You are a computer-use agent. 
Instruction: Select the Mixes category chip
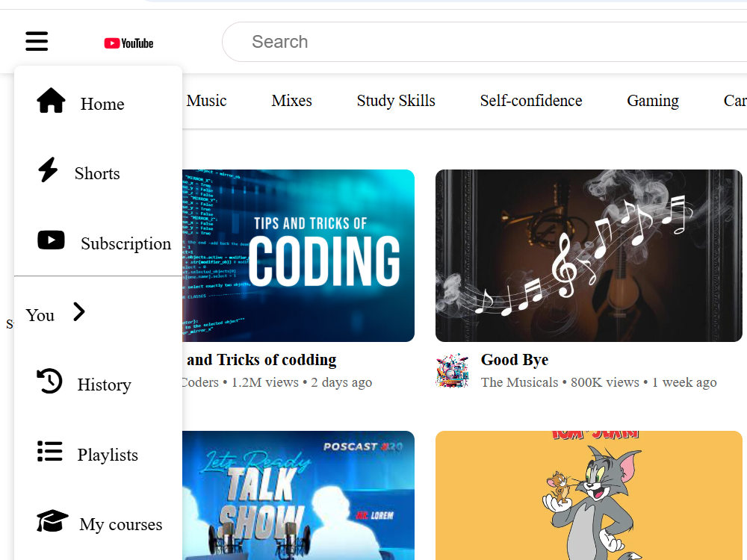point(291,101)
